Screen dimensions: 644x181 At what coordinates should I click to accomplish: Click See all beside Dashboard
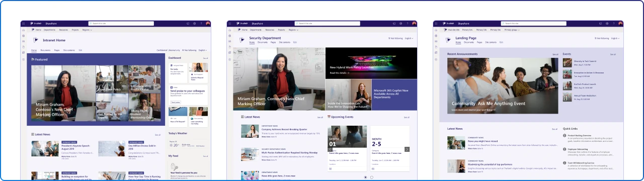[205, 58]
